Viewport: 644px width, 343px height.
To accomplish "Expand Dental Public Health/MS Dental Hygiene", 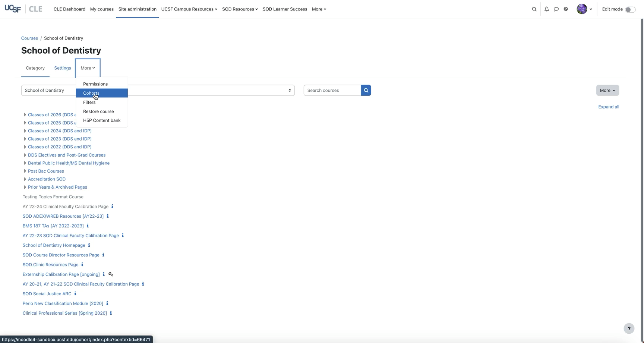I will click(x=25, y=163).
